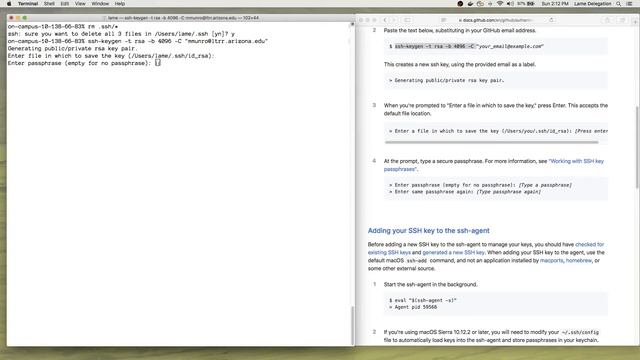Screen dimensions: 640x360
Task: Click Safari back button
Action: point(385,20)
